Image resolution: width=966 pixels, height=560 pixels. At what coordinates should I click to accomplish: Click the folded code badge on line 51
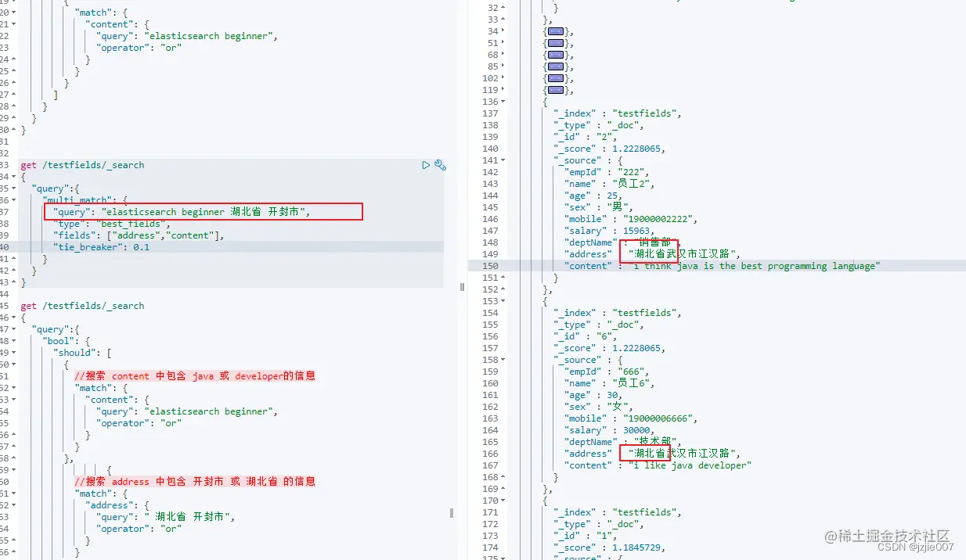556,43
